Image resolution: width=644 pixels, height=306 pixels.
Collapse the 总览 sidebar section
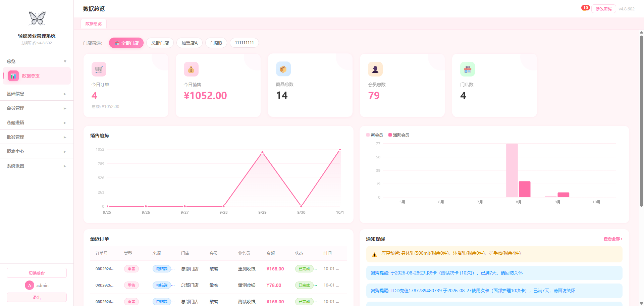click(37, 61)
